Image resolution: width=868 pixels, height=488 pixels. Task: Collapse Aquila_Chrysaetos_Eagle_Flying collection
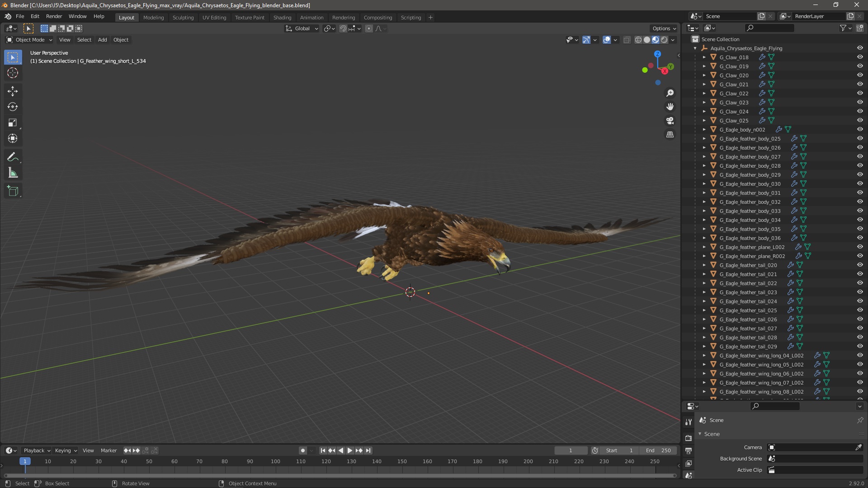tap(695, 48)
